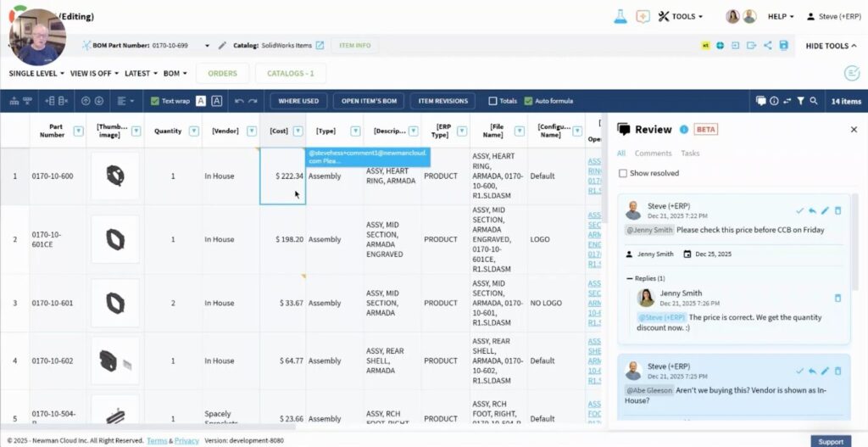
Task: Click the undo arrow in the toolbar
Action: (239, 101)
